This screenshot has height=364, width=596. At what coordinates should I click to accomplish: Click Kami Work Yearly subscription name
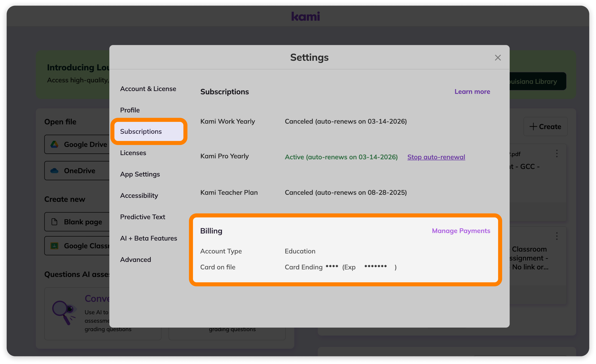pyautogui.click(x=227, y=121)
